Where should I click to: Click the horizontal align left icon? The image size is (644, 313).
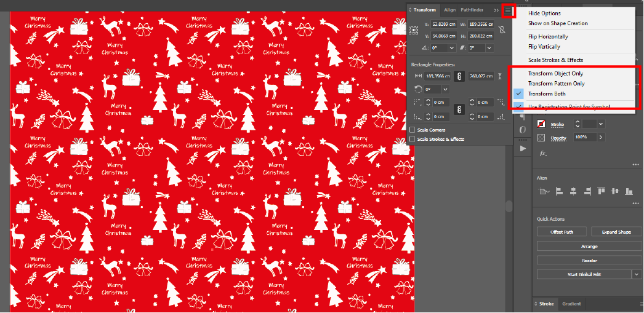click(560, 192)
